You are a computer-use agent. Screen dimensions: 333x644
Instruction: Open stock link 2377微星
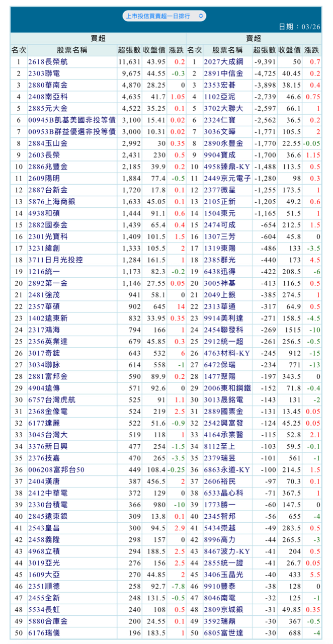pyautogui.click(x=219, y=190)
